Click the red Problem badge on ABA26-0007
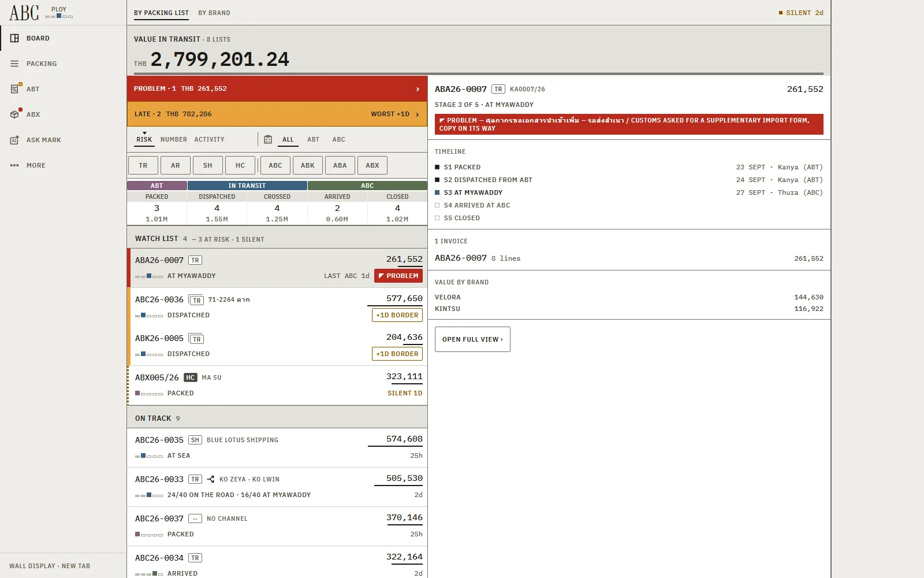The width and height of the screenshot is (924, 578). 398,276
